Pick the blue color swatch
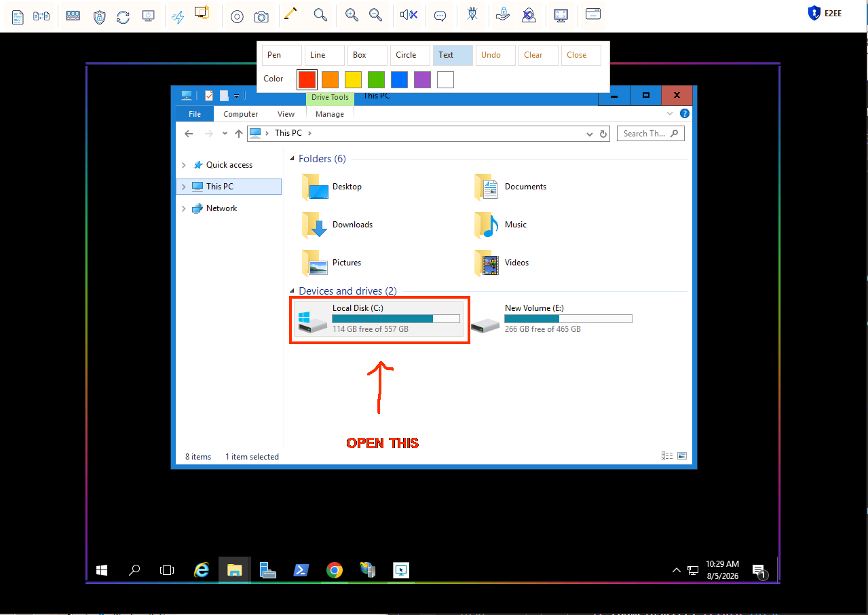868x615 pixels. coord(399,79)
